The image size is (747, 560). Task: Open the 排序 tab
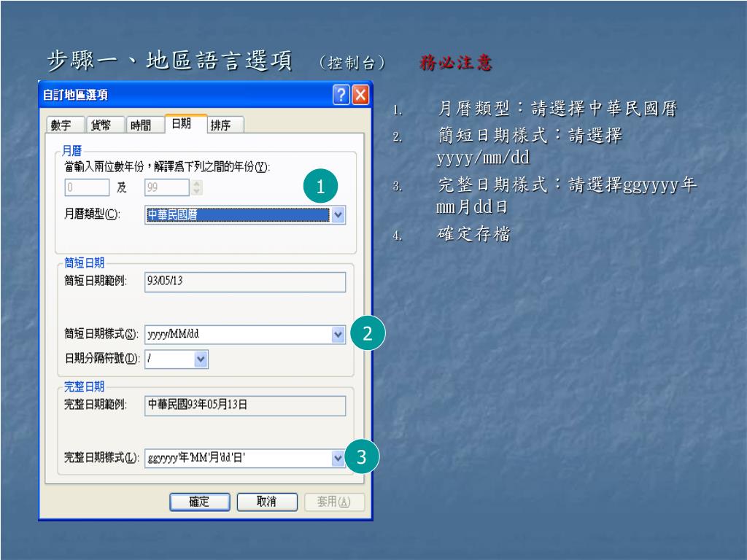(226, 125)
